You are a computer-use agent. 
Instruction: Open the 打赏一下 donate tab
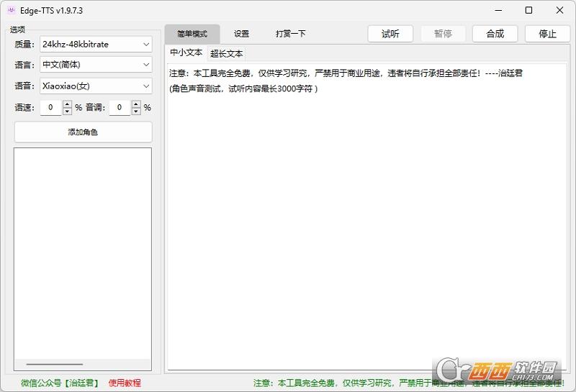click(x=291, y=34)
